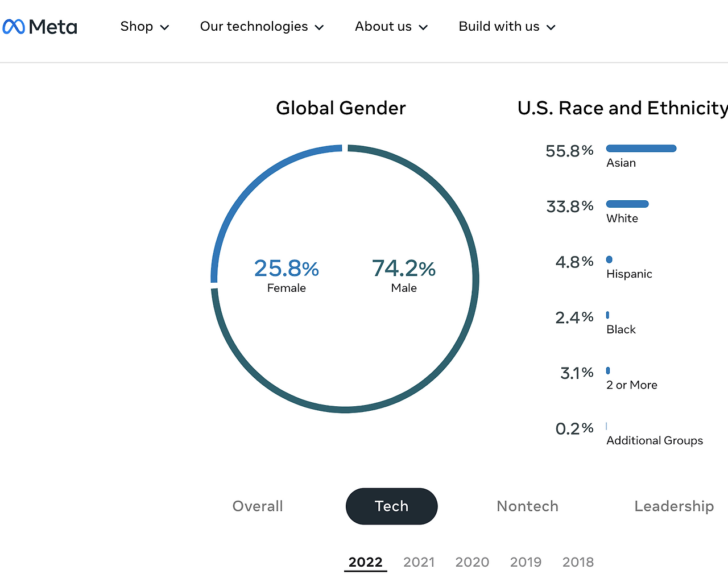Click the 0.2% Additional Groups value
The width and height of the screenshot is (728, 582).
(x=574, y=428)
